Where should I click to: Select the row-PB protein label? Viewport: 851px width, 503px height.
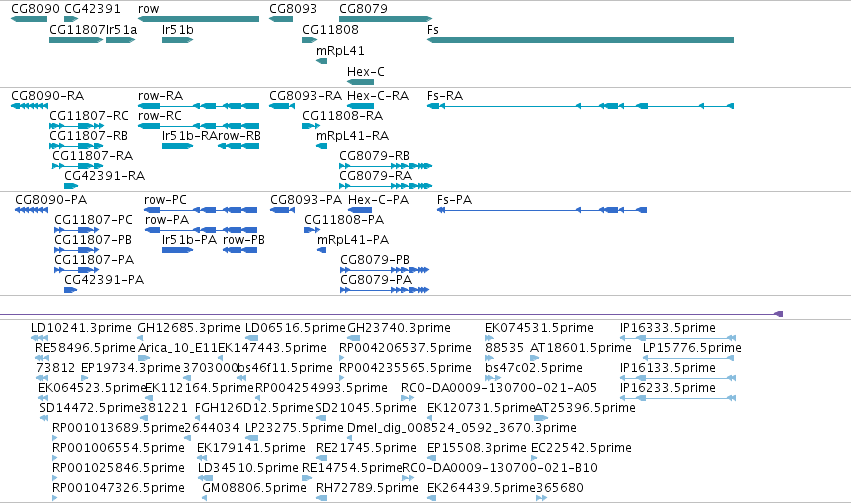[244, 240]
